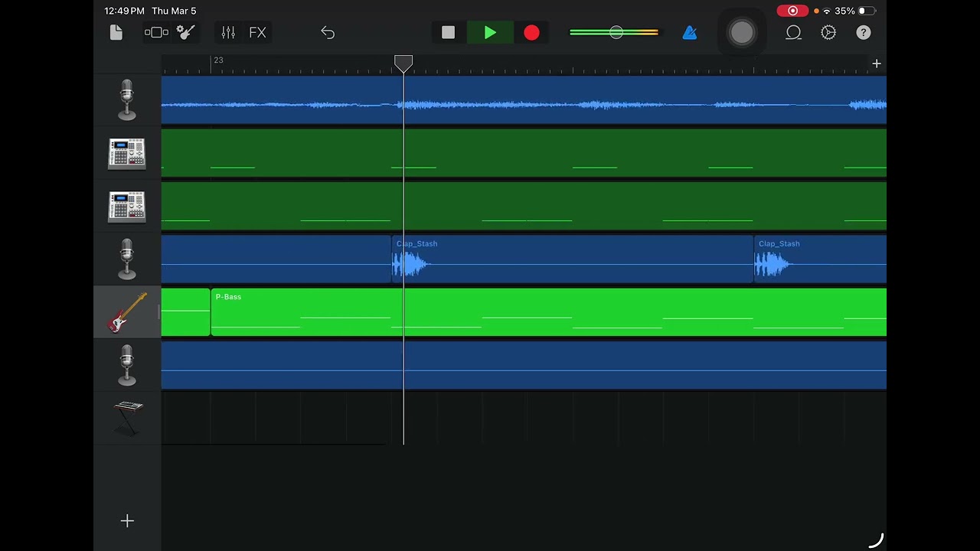Tap screen recording indicator in status bar
Viewport: 980px width, 551px height.
tap(792, 11)
